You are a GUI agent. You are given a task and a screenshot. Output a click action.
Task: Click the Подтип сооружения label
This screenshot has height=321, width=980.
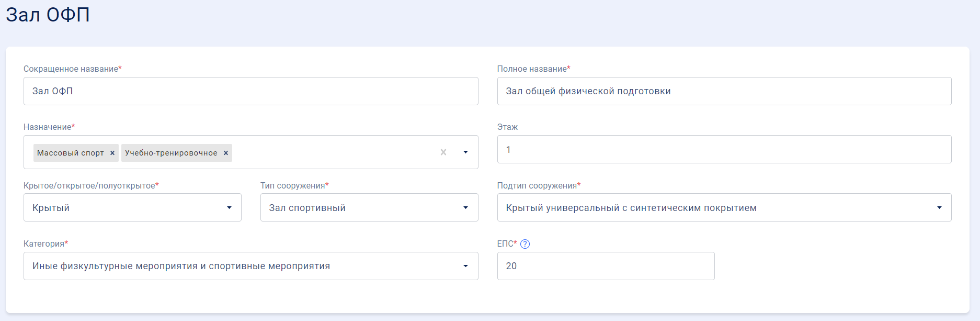tap(539, 186)
